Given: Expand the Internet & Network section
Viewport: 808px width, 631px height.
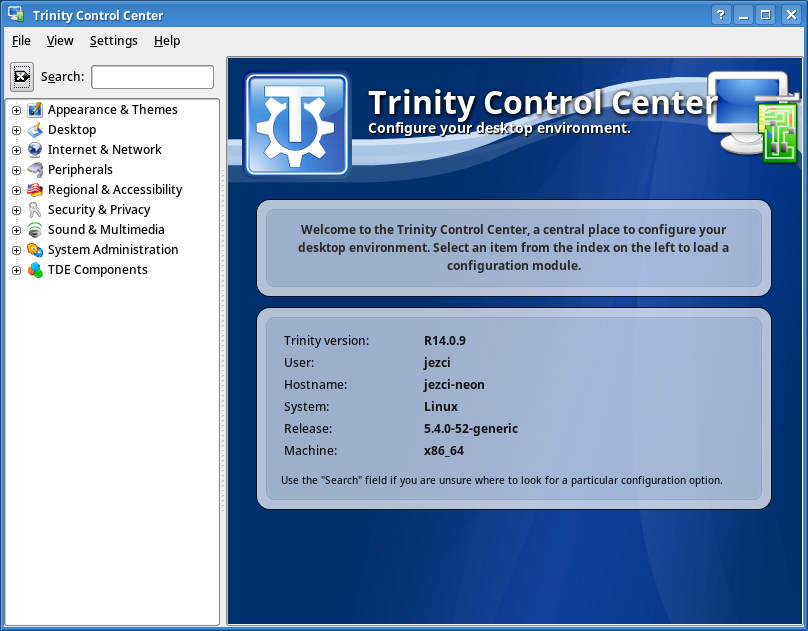Looking at the screenshot, I should [16, 149].
